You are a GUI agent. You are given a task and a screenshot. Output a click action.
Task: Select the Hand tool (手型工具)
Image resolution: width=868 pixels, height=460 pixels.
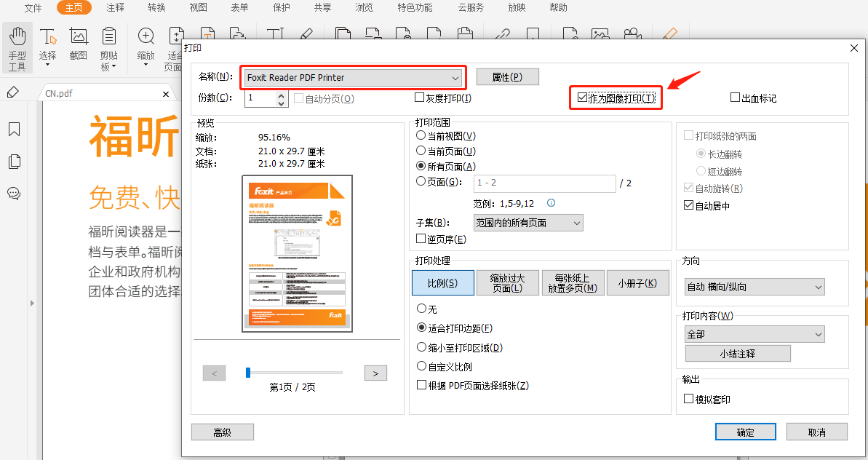pyautogui.click(x=17, y=48)
